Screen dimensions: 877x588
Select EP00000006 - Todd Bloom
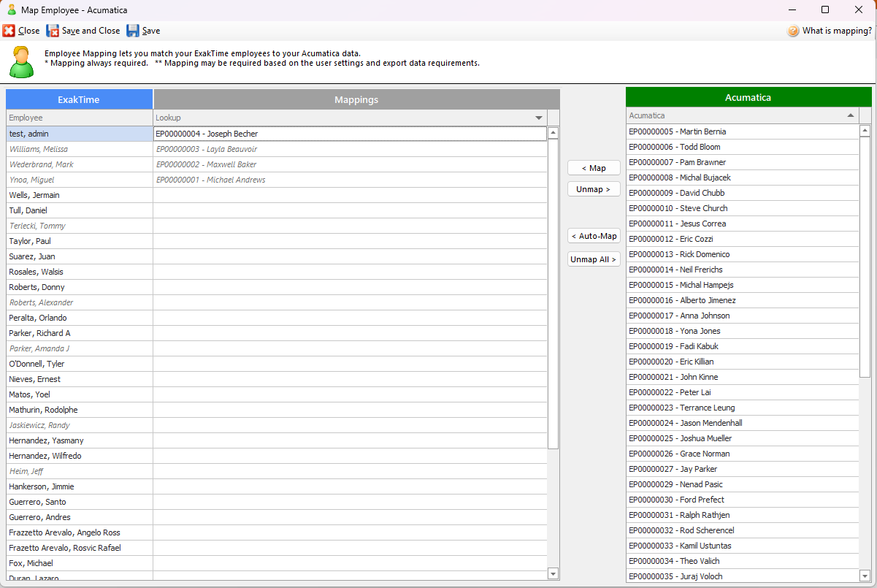[x=743, y=147]
